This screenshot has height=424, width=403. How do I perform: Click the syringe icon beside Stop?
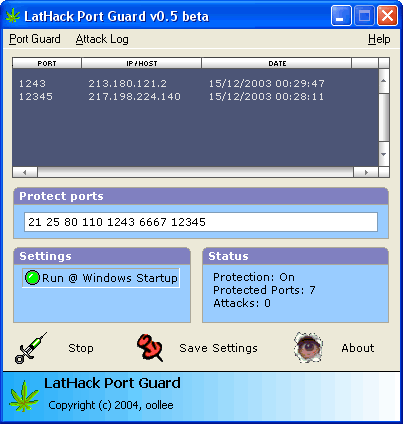pos(31,348)
